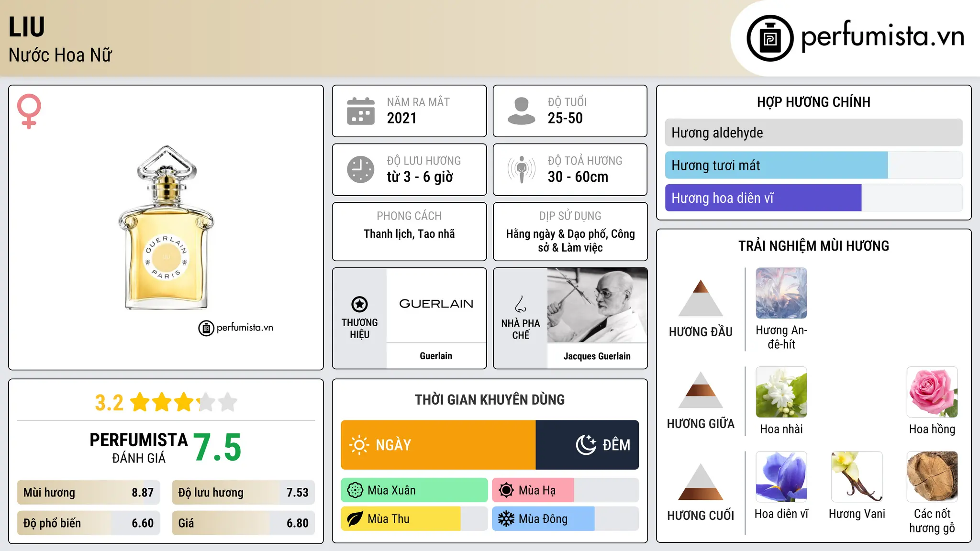This screenshot has width=980, height=551.
Task: Click the yellow Mùa Thu season bar
Action: click(x=401, y=519)
